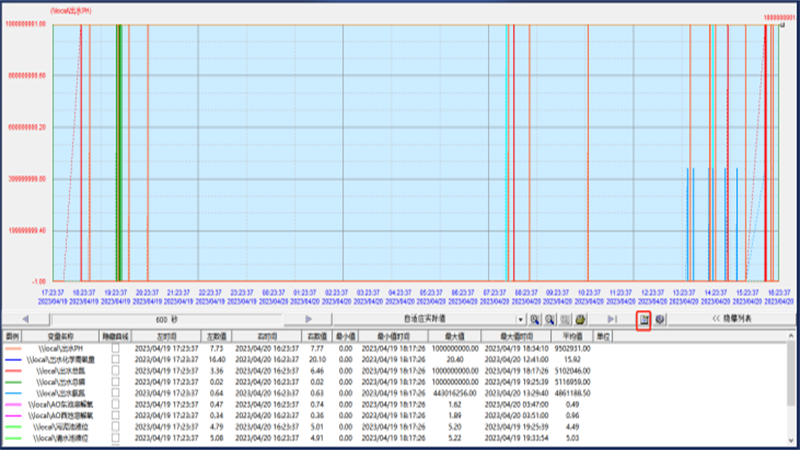Click the zoom in magnifier icon
This screenshot has height=450, width=800.
(536, 319)
